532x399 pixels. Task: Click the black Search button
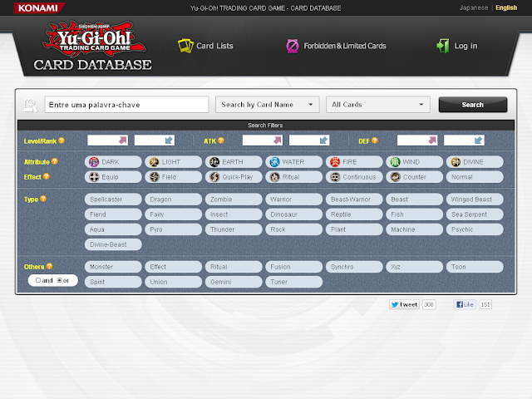pyautogui.click(x=473, y=105)
